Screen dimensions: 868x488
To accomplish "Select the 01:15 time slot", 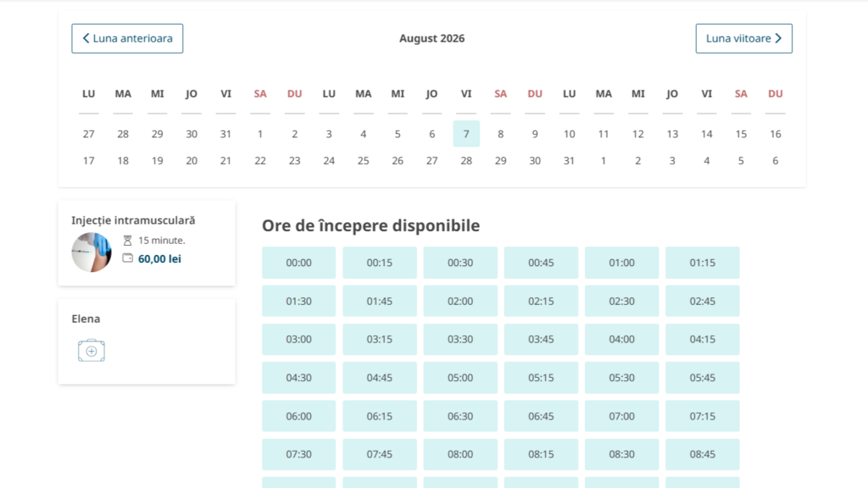I will click(702, 263).
